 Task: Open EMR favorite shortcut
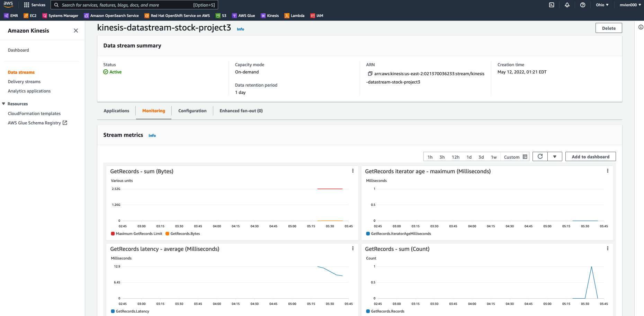pos(11,16)
